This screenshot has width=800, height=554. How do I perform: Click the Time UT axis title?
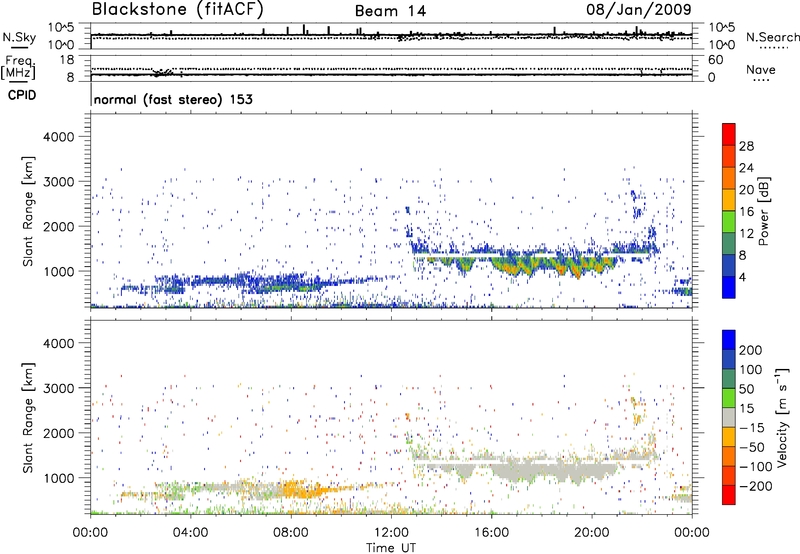(391, 548)
